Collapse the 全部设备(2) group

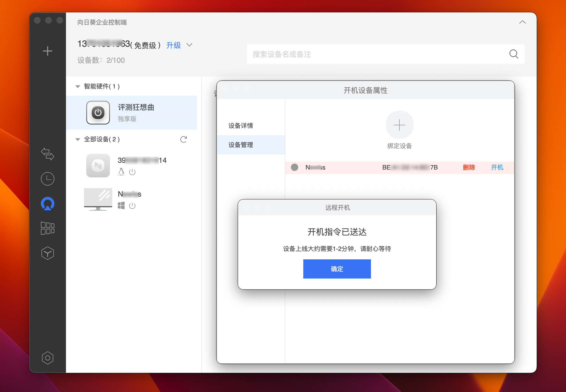[78, 139]
